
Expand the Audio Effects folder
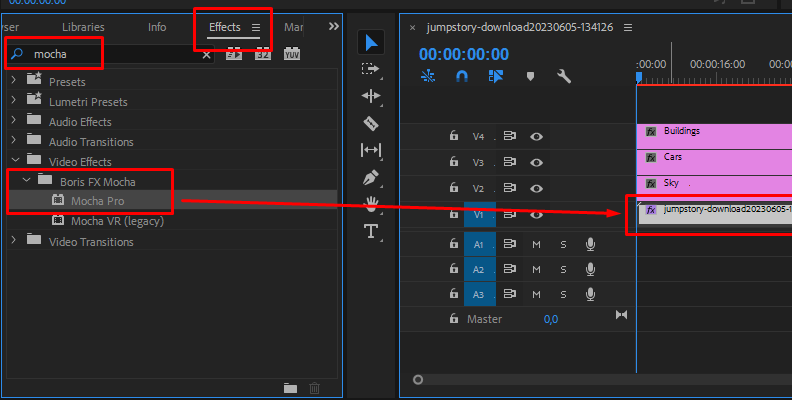[14, 120]
